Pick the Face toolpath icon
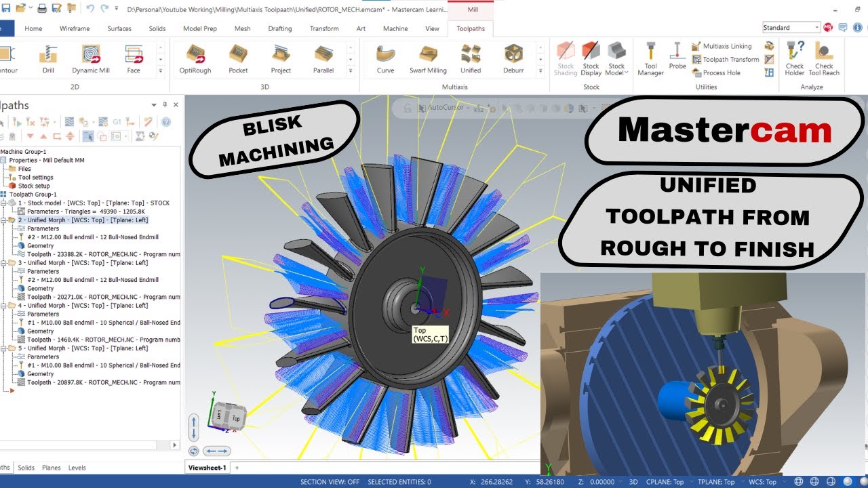Viewport: 868px width, 488px height. tap(134, 60)
